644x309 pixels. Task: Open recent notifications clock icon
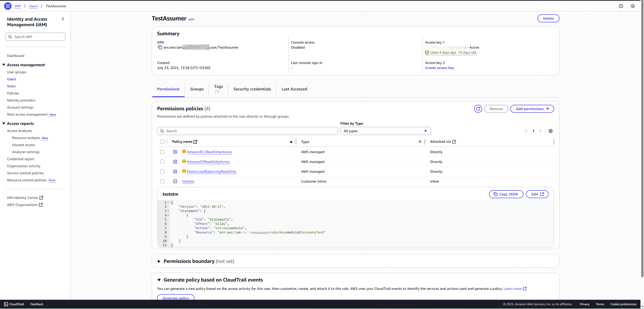(x=633, y=6)
